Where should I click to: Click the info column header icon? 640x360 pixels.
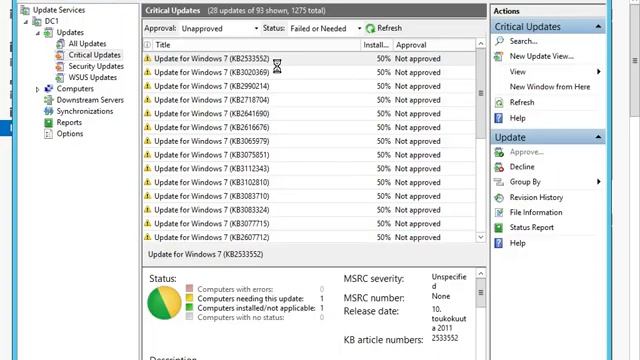[x=147, y=45]
